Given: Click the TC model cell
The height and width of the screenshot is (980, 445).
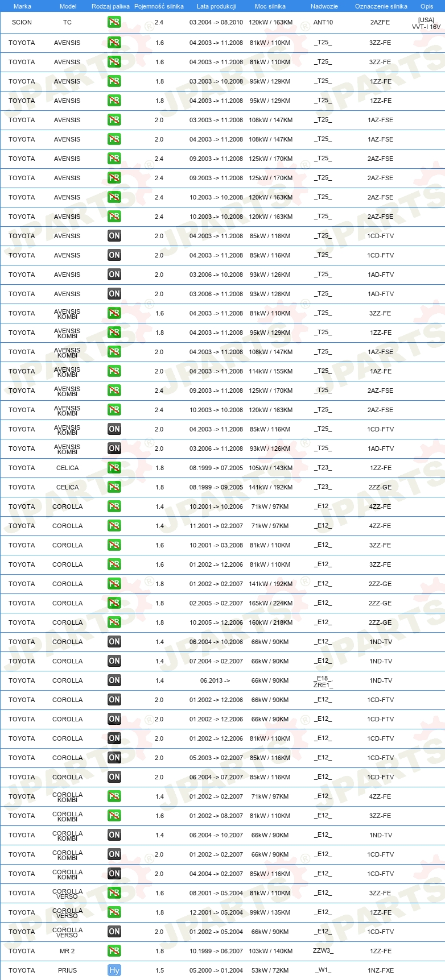Looking at the screenshot, I should (67, 22).
